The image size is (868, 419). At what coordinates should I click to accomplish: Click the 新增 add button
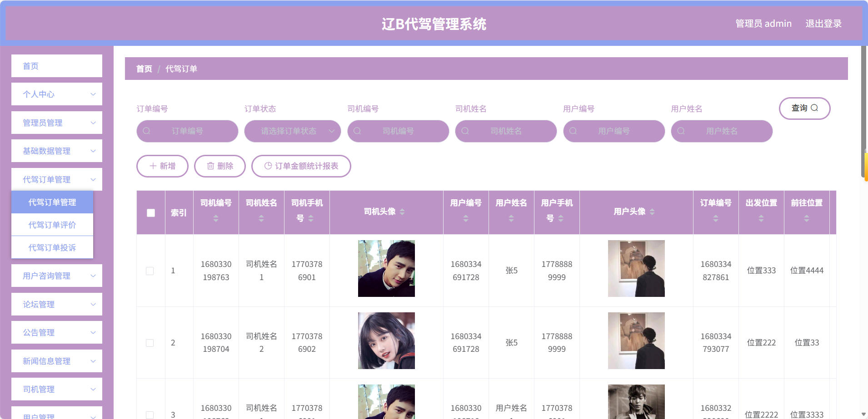coord(162,166)
